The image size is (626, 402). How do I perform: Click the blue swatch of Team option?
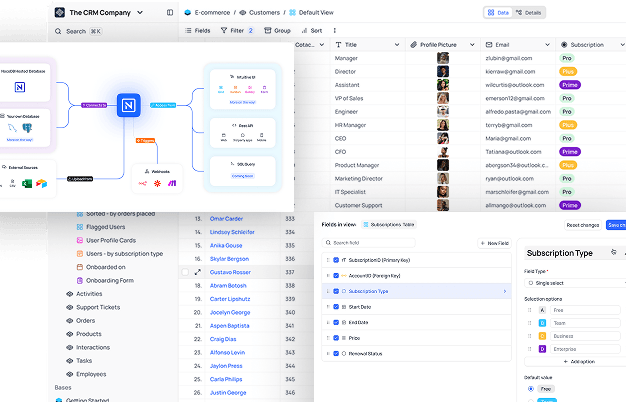pyautogui.click(x=542, y=323)
